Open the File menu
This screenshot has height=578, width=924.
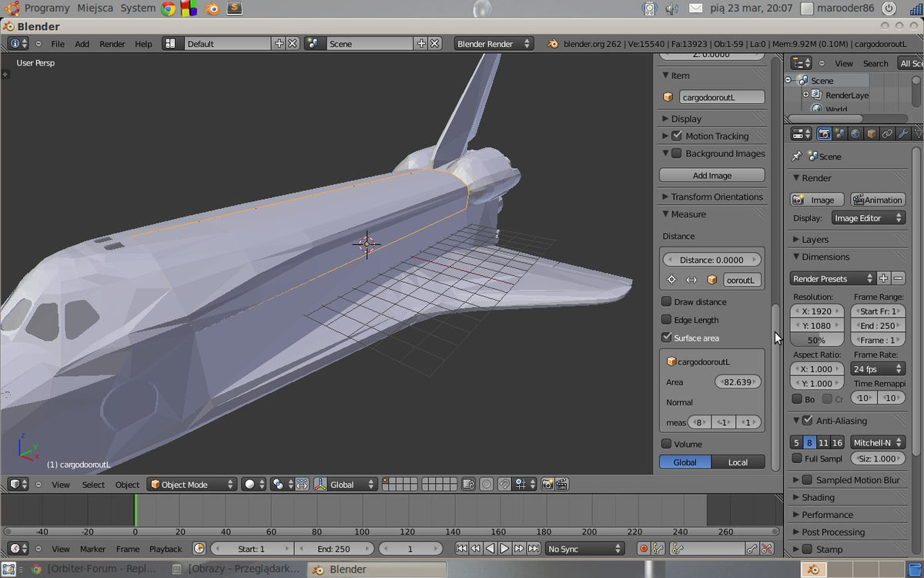58,44
